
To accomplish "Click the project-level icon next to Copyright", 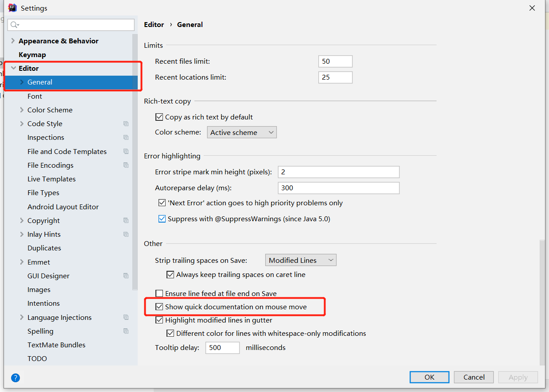I will 126,220.
